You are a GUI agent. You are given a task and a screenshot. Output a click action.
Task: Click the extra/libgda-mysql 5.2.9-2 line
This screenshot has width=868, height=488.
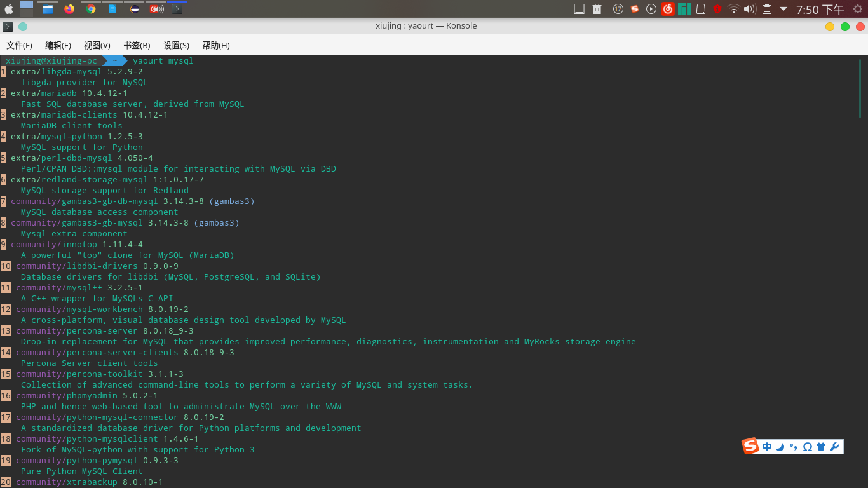click(x=77, y=72)
